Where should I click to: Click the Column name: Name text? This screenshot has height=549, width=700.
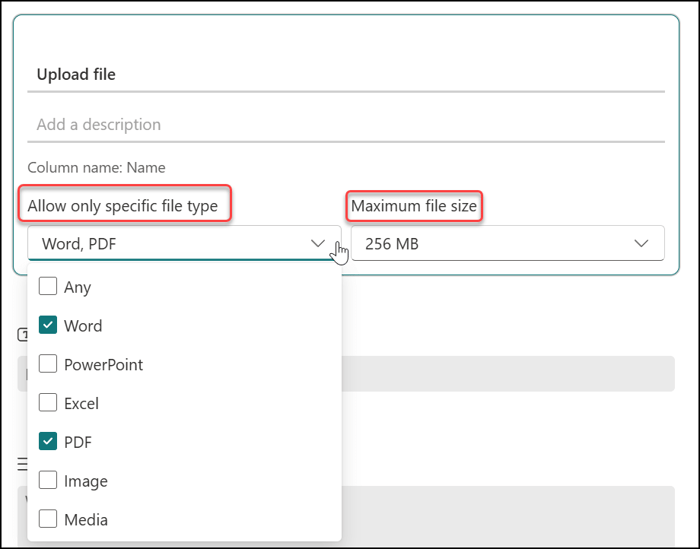tap(96, 168)
